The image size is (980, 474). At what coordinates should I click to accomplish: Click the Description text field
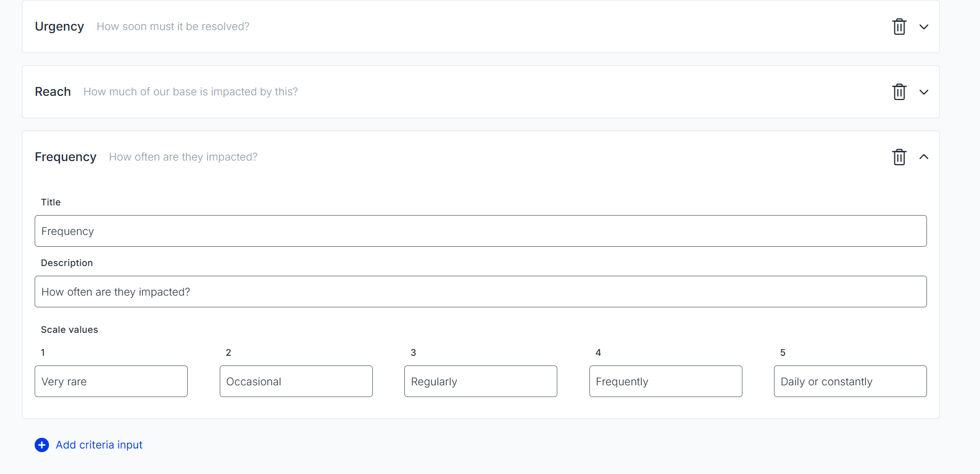(x=480, y=292)
